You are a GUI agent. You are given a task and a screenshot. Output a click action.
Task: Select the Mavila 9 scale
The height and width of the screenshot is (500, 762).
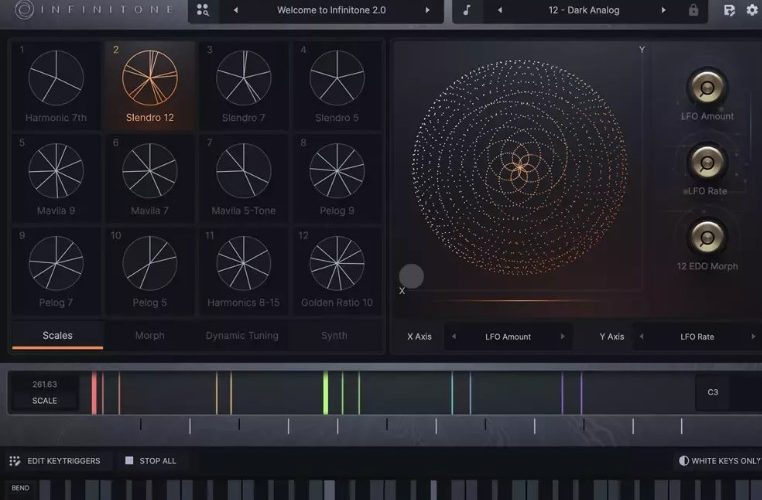pos(56,179)
